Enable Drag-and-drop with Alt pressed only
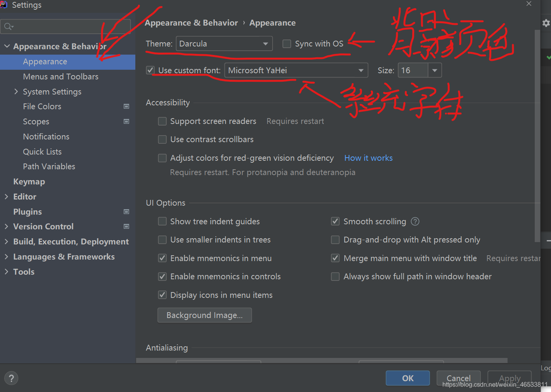The height and width of the screenshot is (392, 551). [335, 240]
